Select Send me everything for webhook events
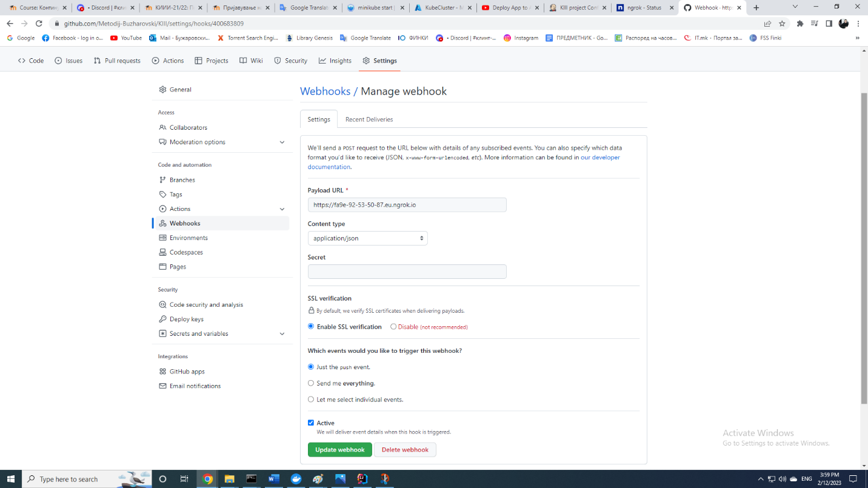Screen dimensions: 868x488 pos(311,383)
